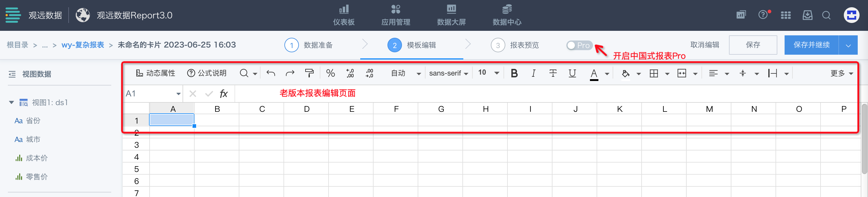This screenshot has height=197, width=868.
Task: Enable the Pro report toggle
Action: click(x=578, y=45)
